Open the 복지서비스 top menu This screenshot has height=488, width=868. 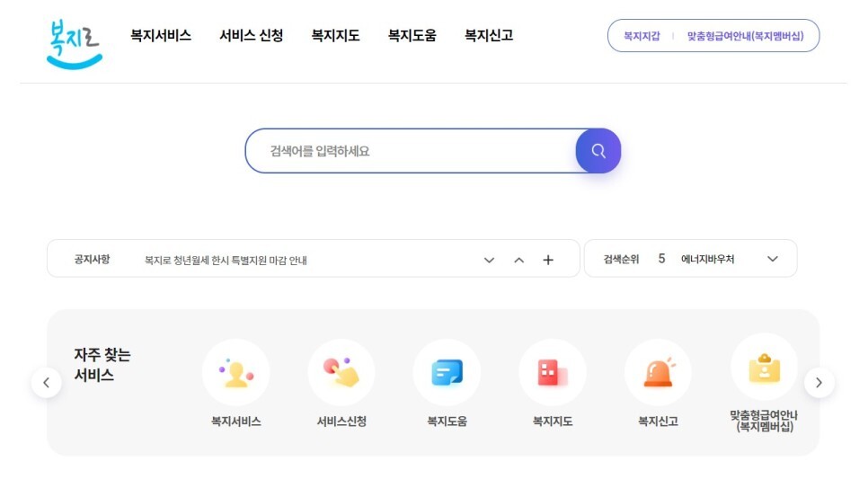pyautogui.click(x=161, y=35)
